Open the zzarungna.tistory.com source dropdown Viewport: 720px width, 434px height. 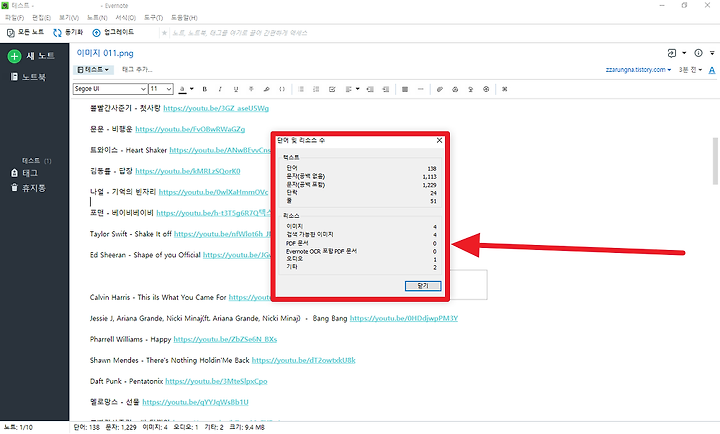click(x=638, y=70)
